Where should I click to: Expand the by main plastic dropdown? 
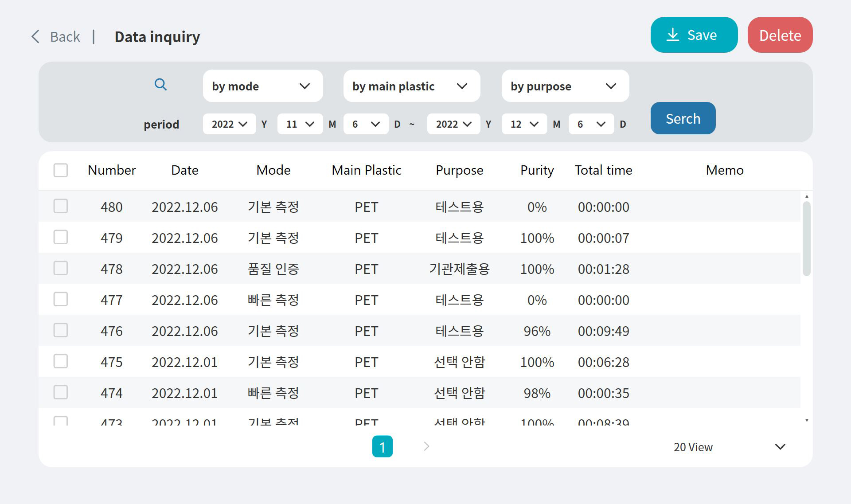click(411, 86)
